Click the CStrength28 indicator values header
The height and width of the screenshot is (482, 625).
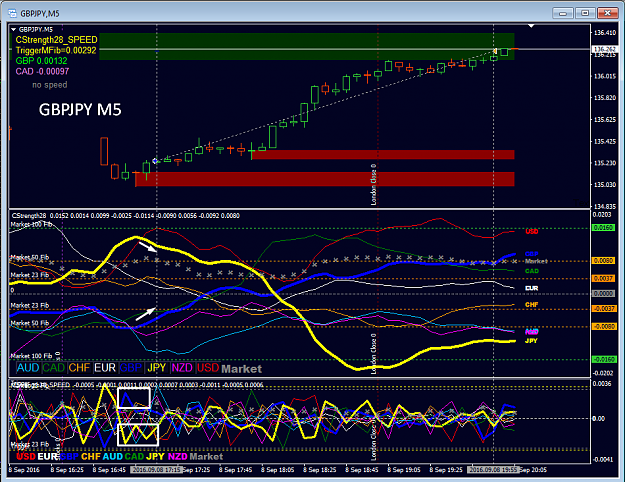126,216
